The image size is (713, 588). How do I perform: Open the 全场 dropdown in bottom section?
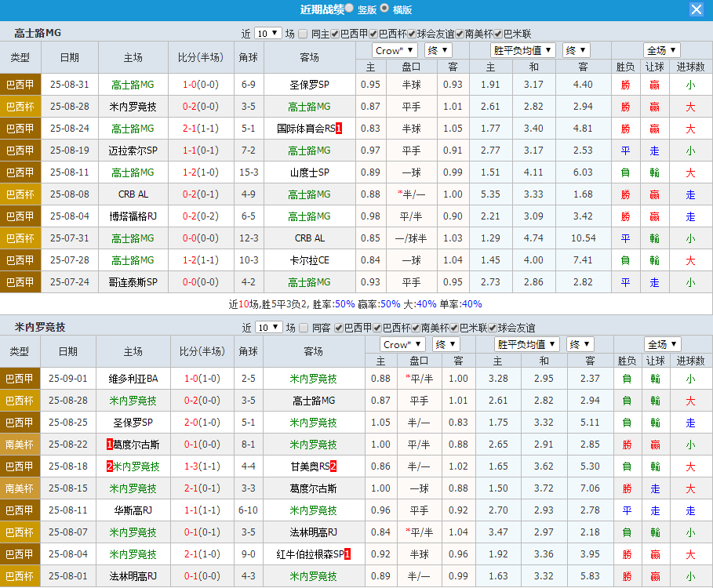tap(662, 343)
